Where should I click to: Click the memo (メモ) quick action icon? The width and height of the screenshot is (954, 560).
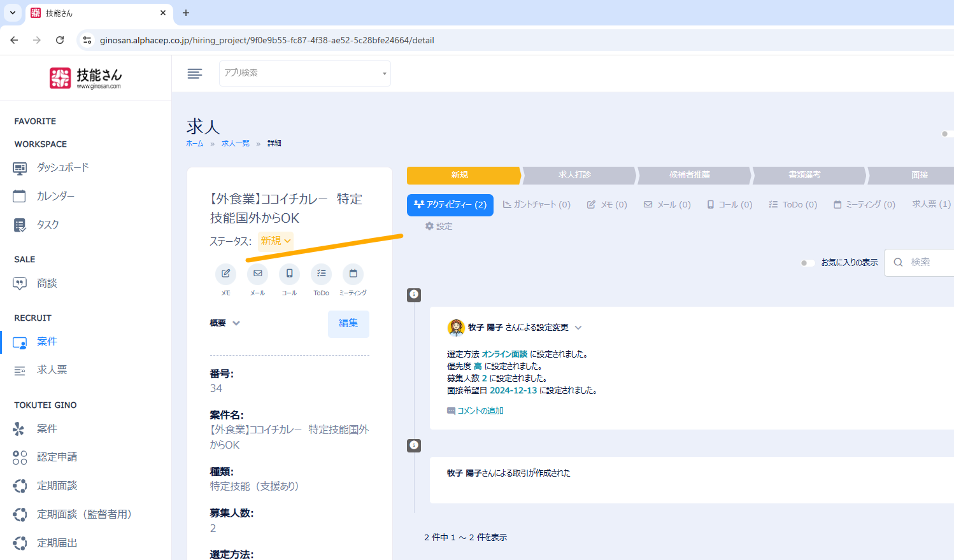[225, 274]
